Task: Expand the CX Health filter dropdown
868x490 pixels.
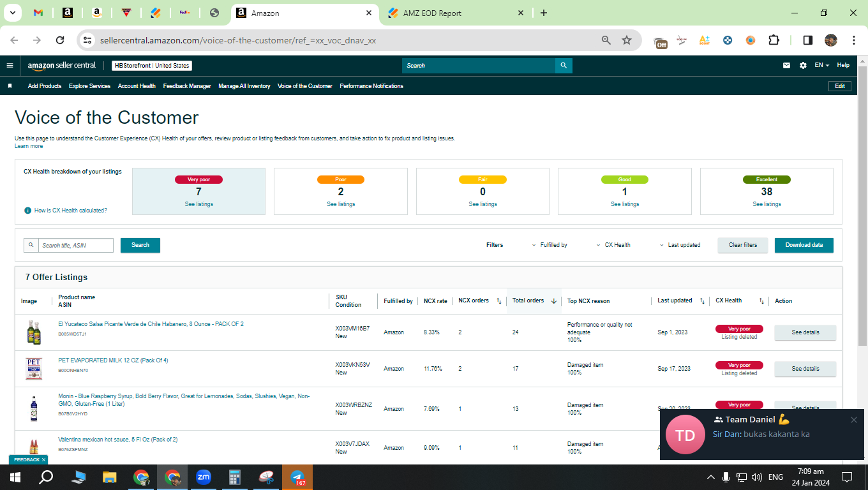Action: 613,245
